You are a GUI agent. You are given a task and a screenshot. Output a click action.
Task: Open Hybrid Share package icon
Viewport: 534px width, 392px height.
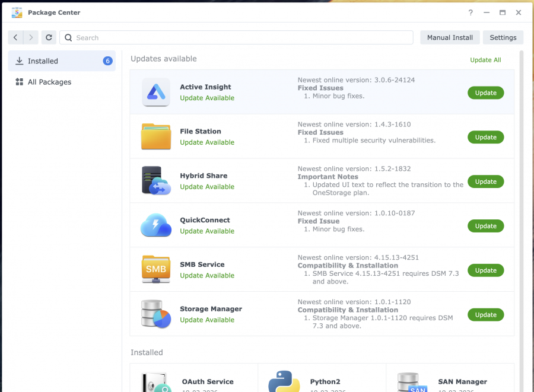pos(156,181)
